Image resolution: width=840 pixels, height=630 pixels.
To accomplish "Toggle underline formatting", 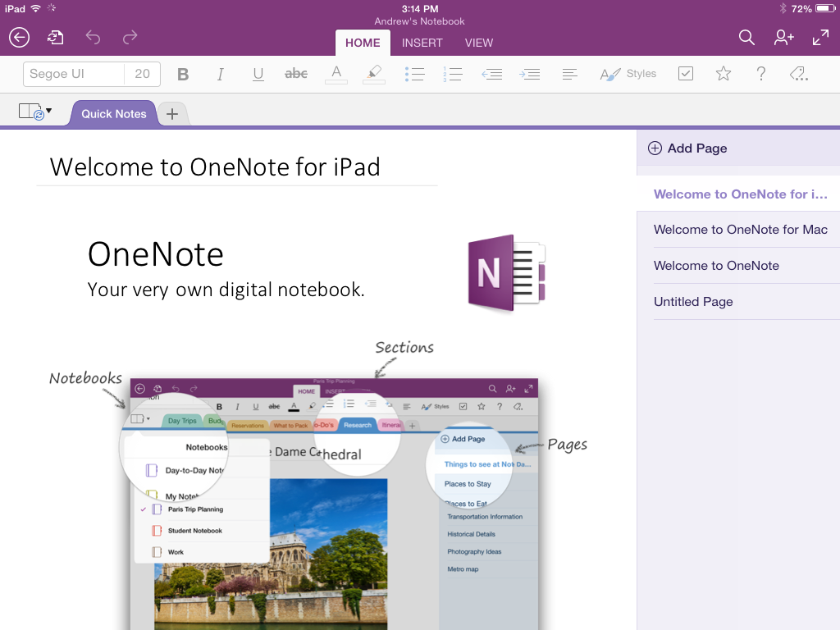I will click(258, 73).
